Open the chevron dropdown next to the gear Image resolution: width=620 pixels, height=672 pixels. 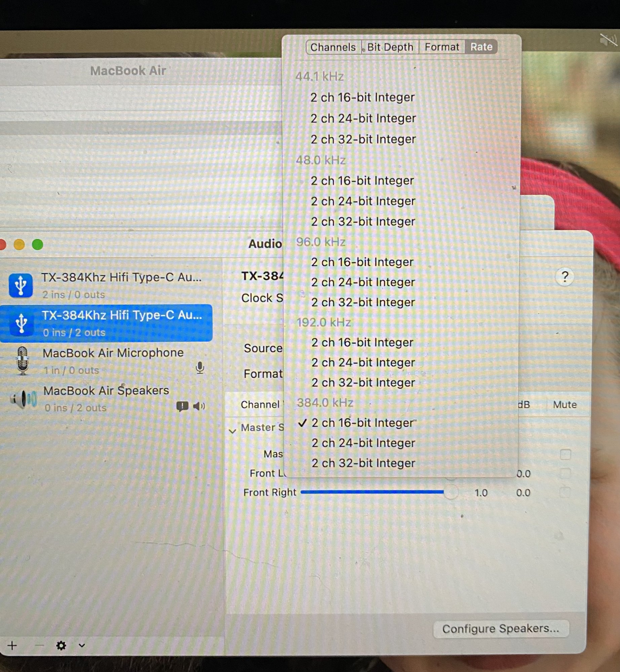tap(82, 645)
